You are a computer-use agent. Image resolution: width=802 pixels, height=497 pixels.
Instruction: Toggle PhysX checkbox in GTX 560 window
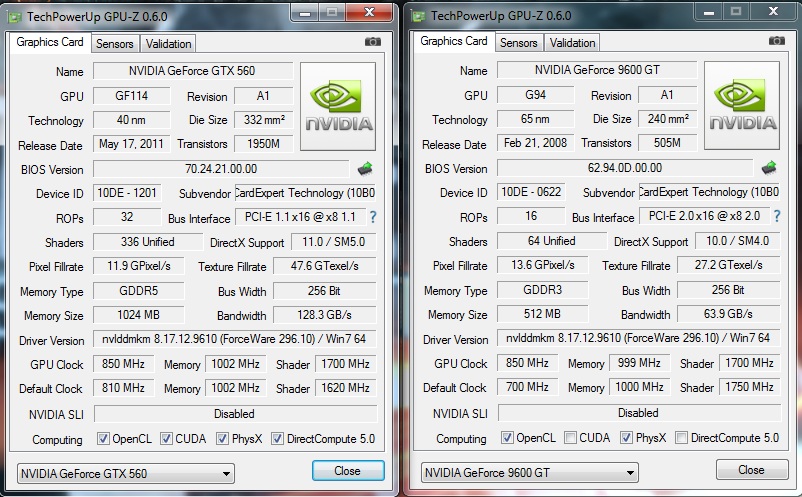pos(222,439)
